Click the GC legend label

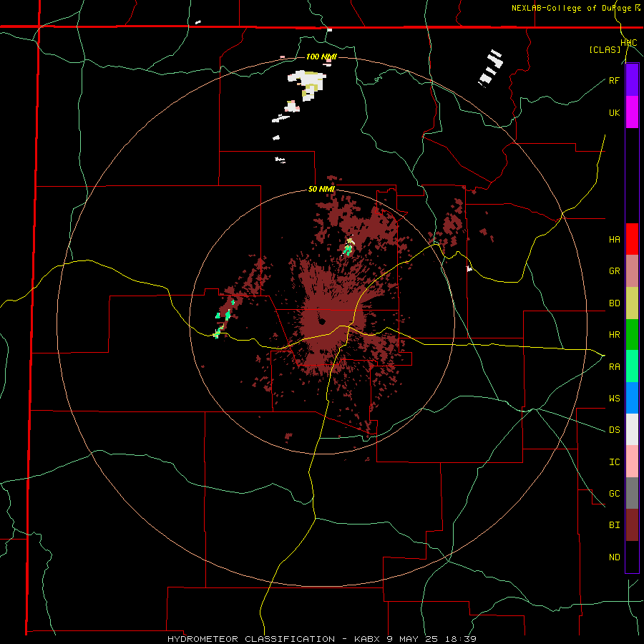click(614, 494)
